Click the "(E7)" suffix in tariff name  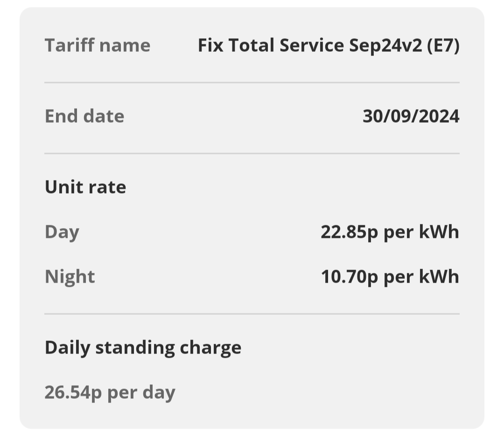tap(443, 46)
